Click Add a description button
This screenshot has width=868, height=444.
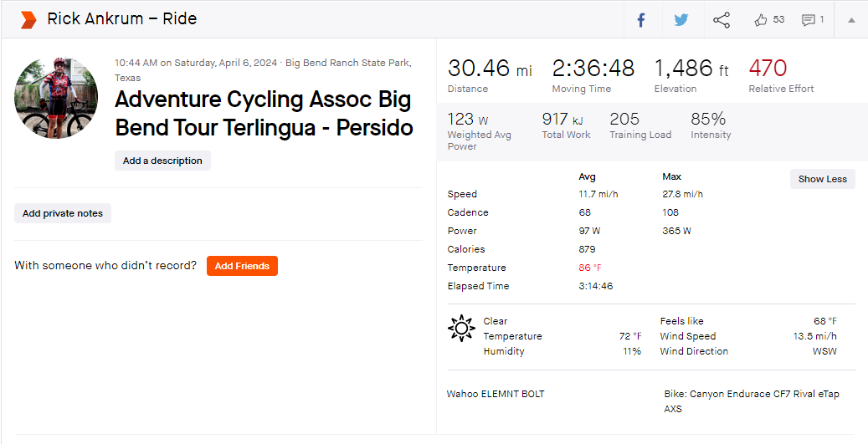point(162,161)
